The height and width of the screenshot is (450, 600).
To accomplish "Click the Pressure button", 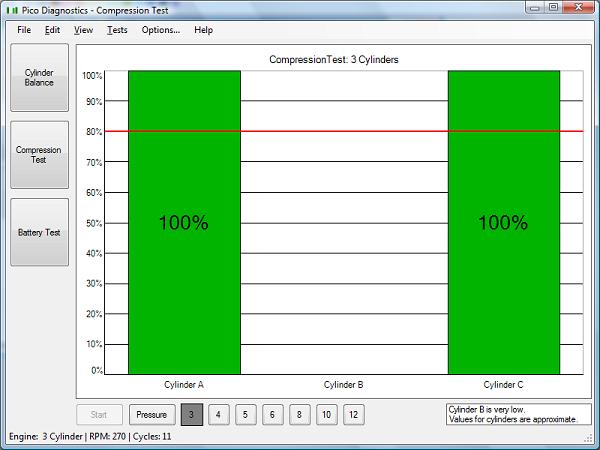I will pyautogui.click(x=151, y=414).
